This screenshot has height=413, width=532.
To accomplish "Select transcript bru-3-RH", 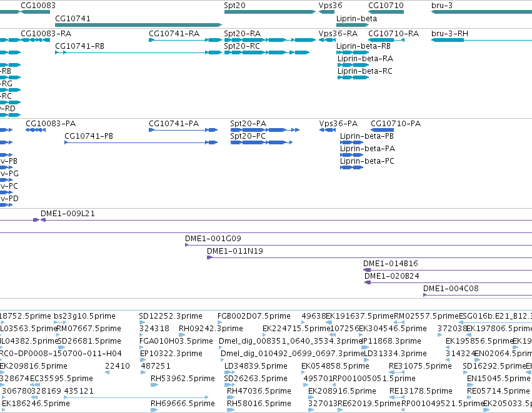I will pos(449,34).
